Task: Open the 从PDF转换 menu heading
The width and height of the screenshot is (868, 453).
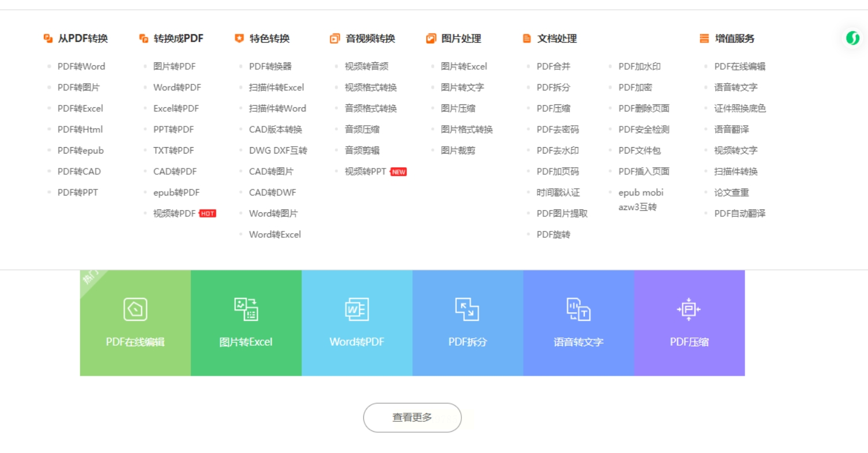Action: [x=82, y=39]
